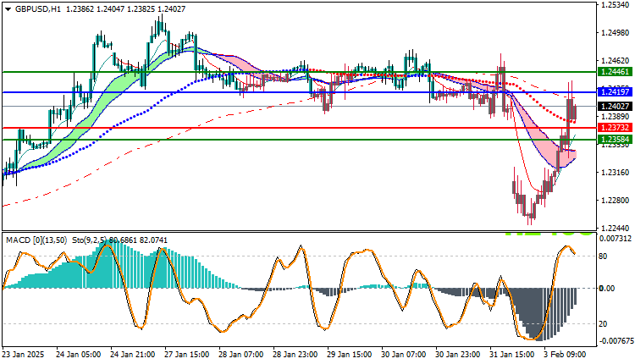Click the 1.24980 value on price axis
635x364 pixels.
click(x=616, y=33)
